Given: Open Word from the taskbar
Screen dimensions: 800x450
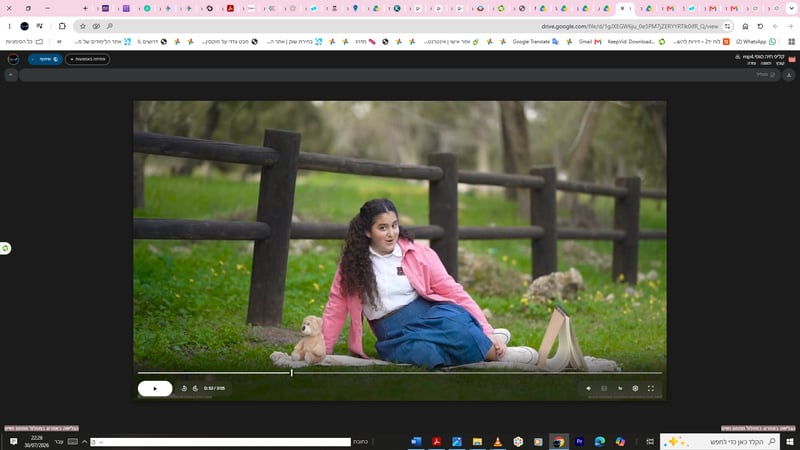Looking at the screenshot, I should click(416, 441).
